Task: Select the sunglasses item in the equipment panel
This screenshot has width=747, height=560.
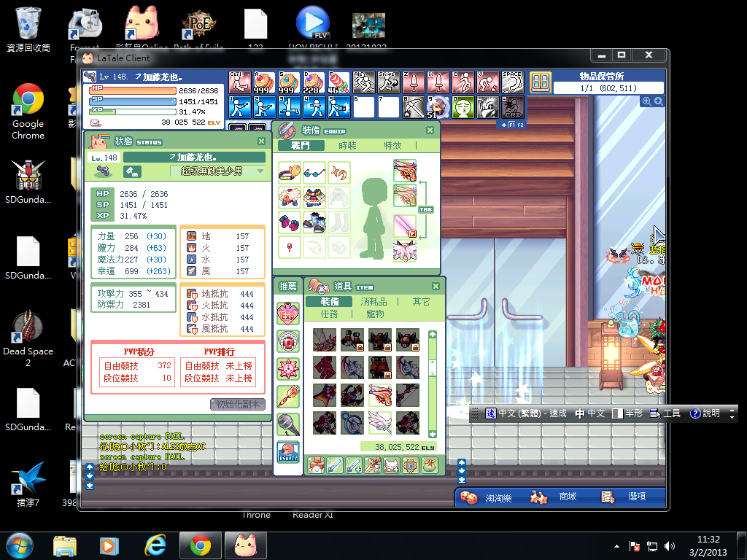Action: (x=314, y=173)
